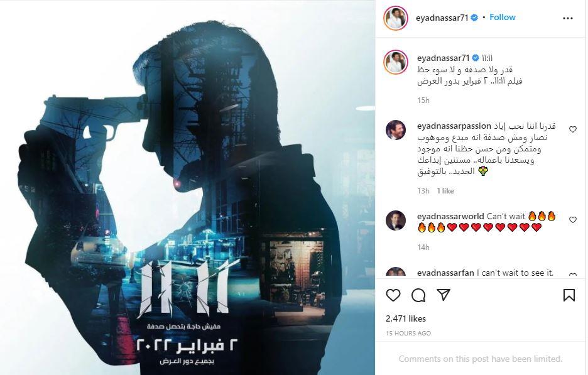The image size is (588, 375).
Task: Click the caption author avatar
Action: click(x=396, y=62)
